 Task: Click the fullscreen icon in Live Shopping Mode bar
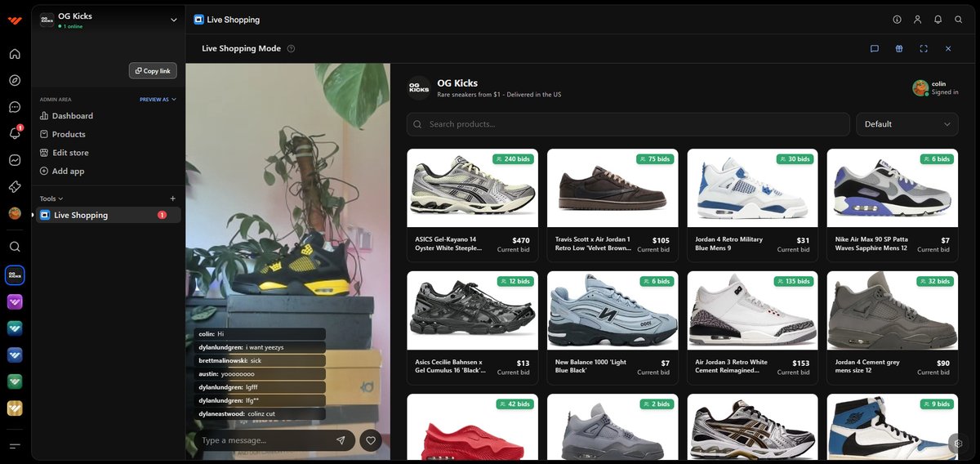924,49
